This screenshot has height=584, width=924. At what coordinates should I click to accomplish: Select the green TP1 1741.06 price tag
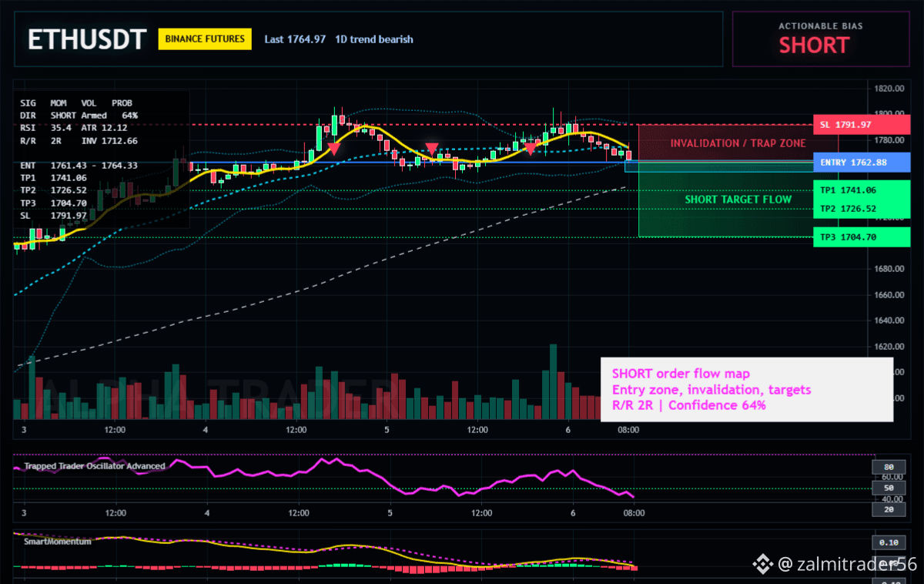tap(861, 190)
